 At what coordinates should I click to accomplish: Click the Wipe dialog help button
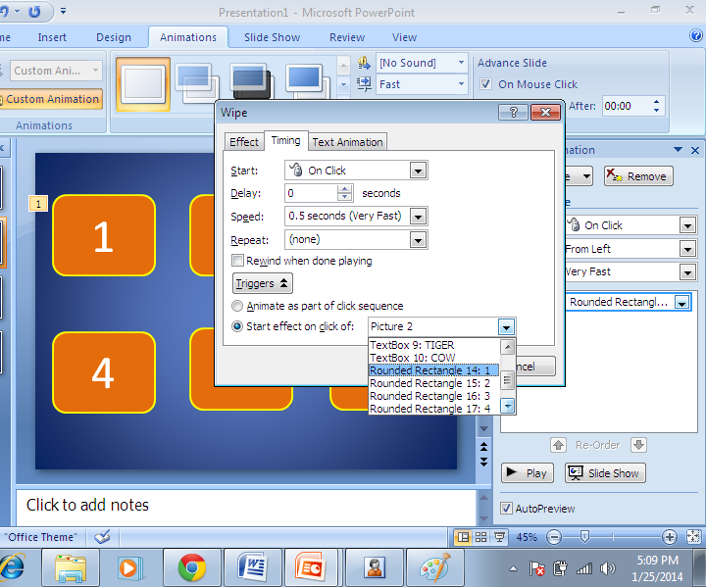[x=513, y=112]
